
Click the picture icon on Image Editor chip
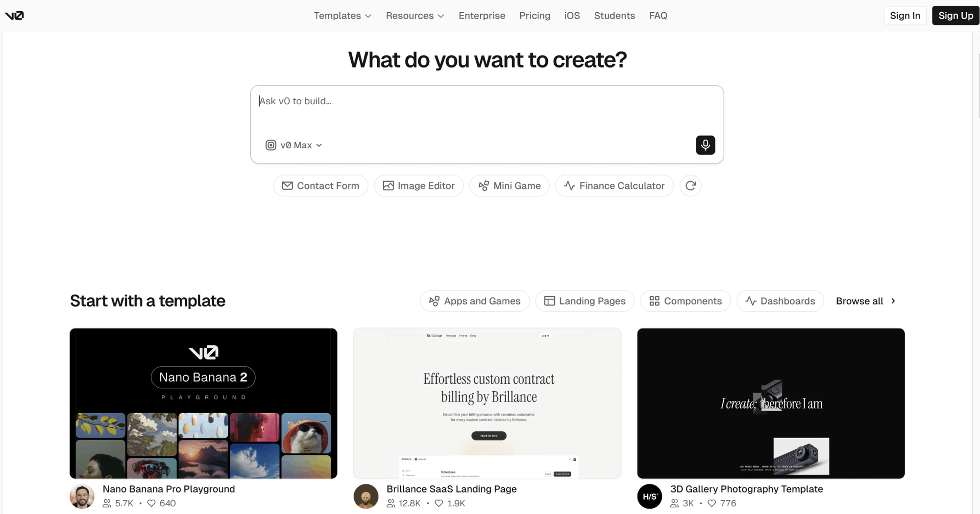(x=388, y=186)
